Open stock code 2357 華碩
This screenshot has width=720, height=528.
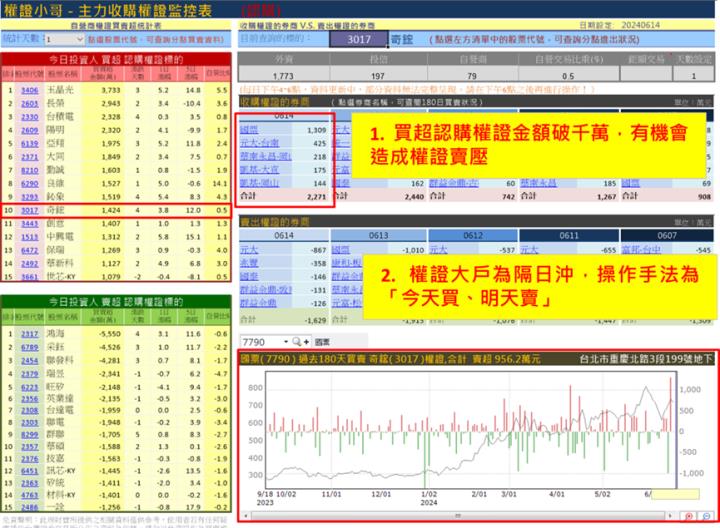30,447
